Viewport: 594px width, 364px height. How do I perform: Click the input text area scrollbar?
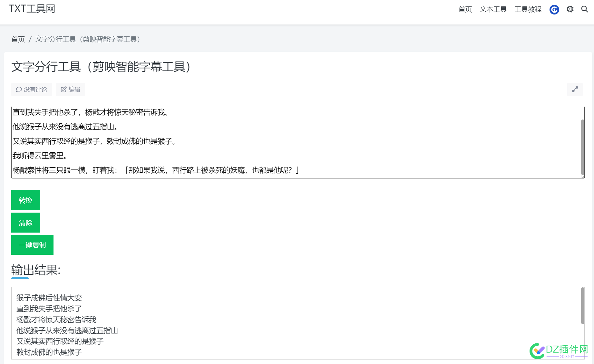click(582, 147)
